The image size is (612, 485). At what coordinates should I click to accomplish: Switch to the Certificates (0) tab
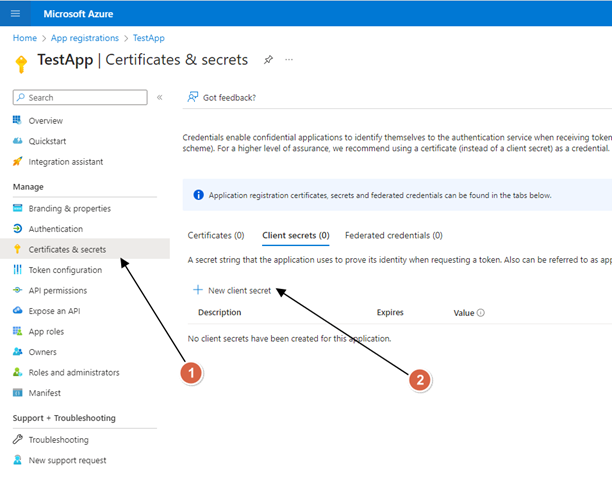pos(216,235)
